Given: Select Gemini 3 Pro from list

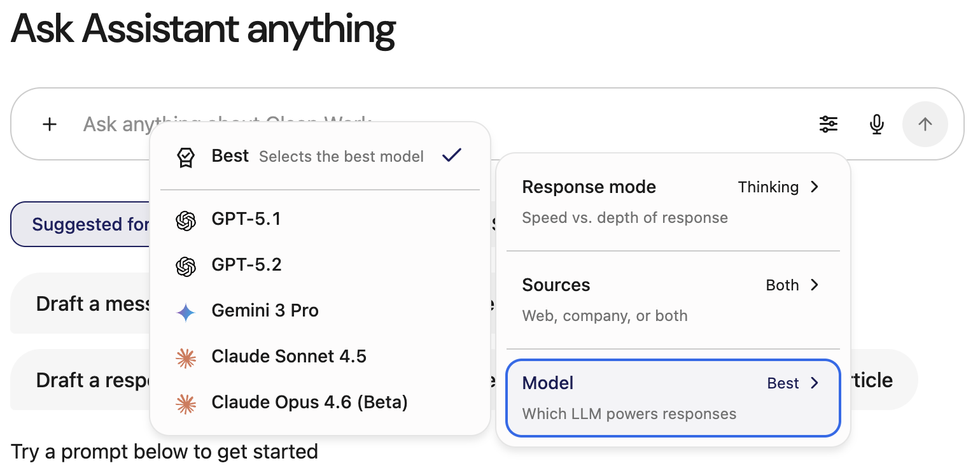Looking at the screenshot, I should [265, 311].
